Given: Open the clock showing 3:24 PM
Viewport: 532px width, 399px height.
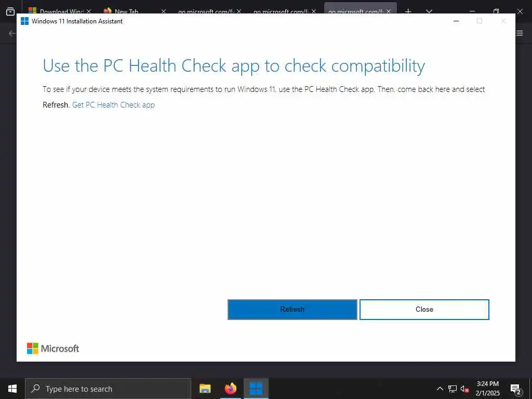Looking at the screenshot, I should click(x=487, y=389).
